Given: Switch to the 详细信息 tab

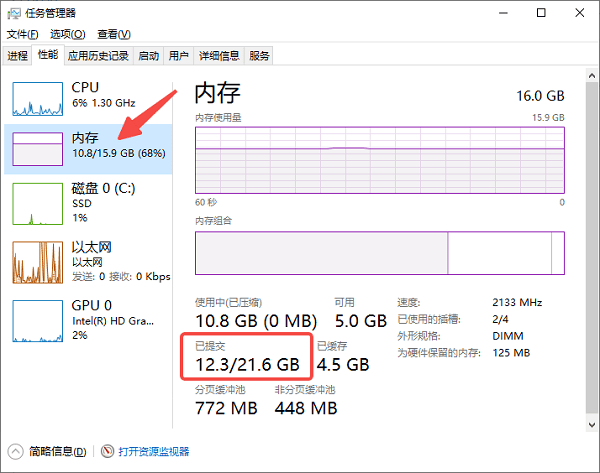Looking at the screenshot, I should pos(219,55).
